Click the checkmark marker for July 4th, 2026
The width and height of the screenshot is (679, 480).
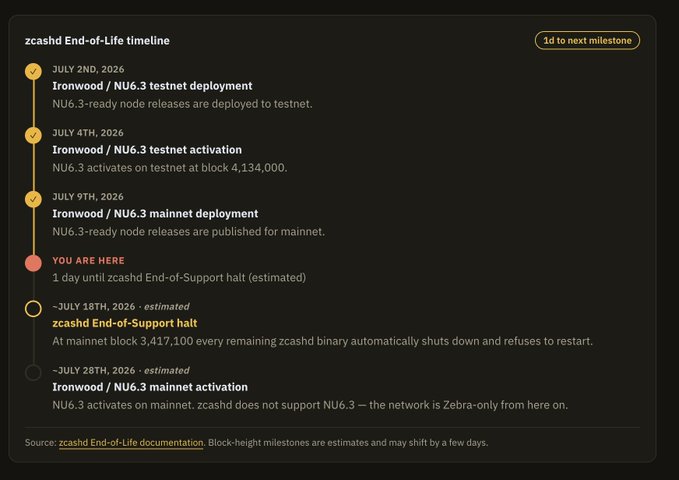(x=33, y=135)
